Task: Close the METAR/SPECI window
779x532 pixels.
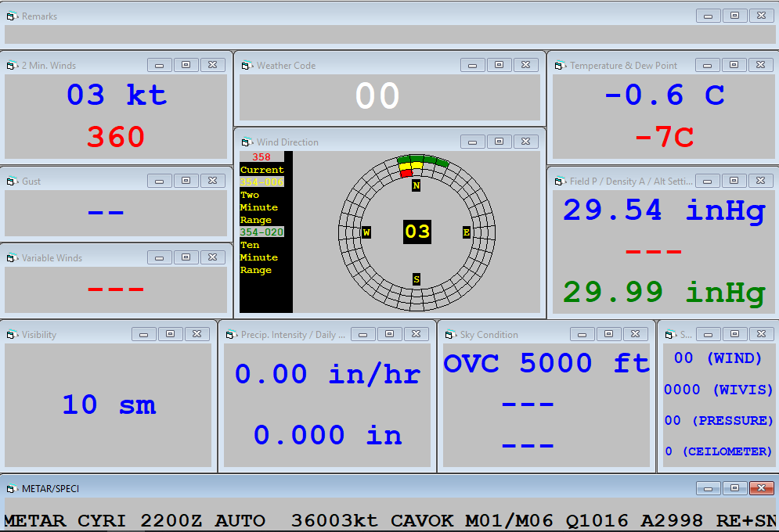Action: [761, 488]
